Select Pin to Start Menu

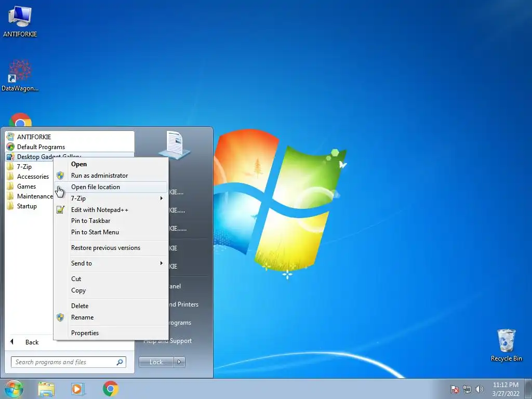[111, 232]
